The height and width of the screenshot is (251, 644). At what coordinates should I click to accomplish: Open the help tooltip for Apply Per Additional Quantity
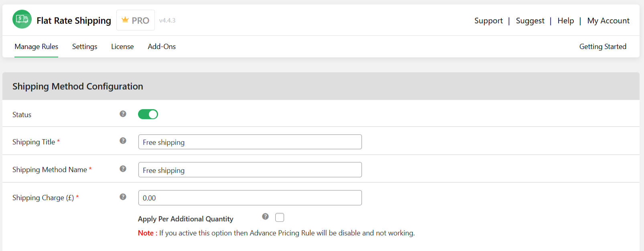265,217
